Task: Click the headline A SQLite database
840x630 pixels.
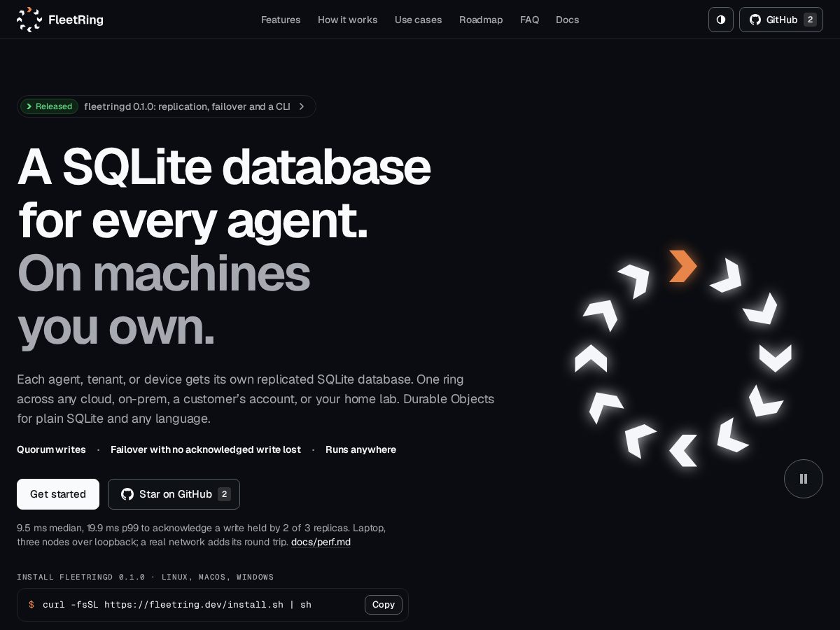Action: tap(224, 167)
